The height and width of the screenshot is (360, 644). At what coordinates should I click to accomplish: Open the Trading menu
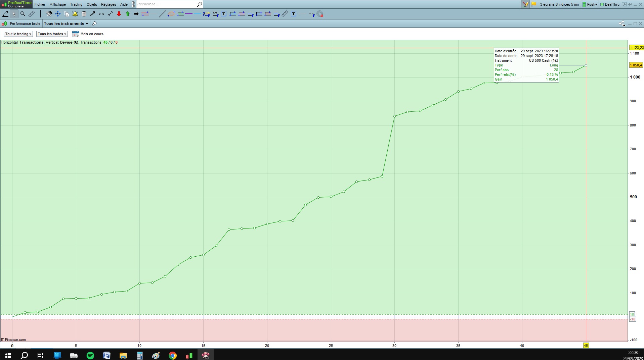[x=76, y=4]
